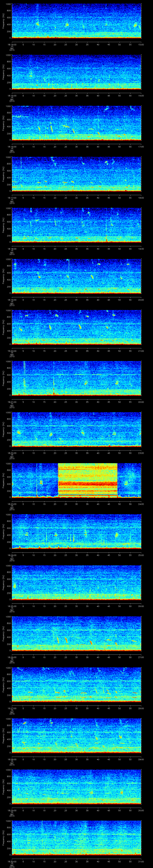153x868 pixels.
Task: Pick the spectrogram panel starting at 18:17:00
Action: pos(77,174)
